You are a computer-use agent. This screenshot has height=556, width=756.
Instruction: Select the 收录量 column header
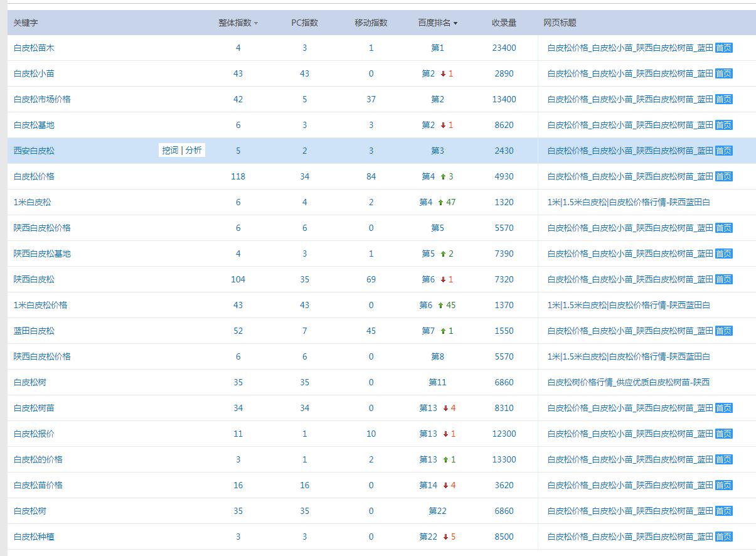coord(504,23)
